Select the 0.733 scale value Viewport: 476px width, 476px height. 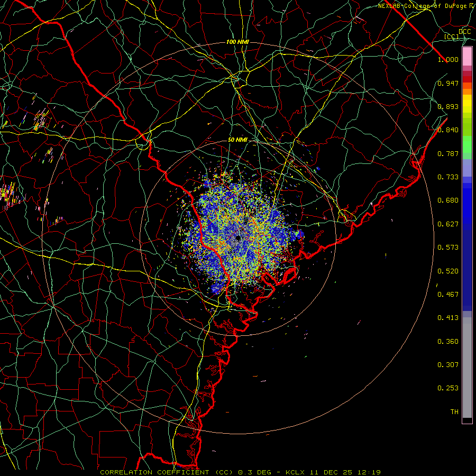point(448,177)
